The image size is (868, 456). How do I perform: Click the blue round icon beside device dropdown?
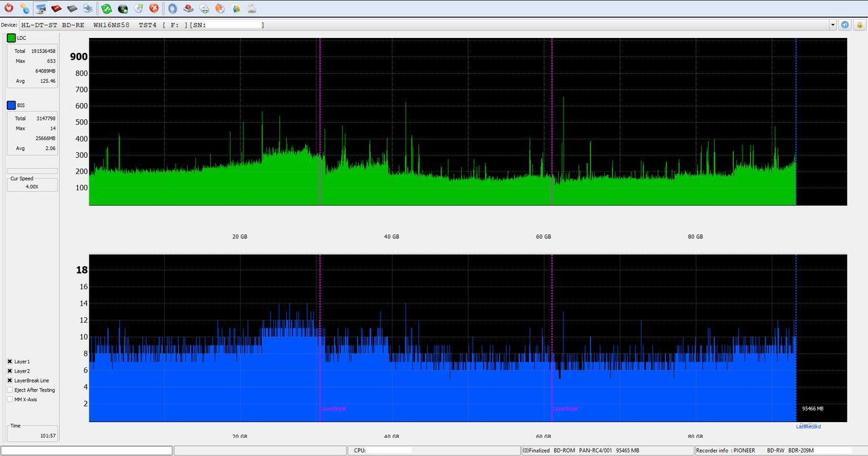point(845,24)
